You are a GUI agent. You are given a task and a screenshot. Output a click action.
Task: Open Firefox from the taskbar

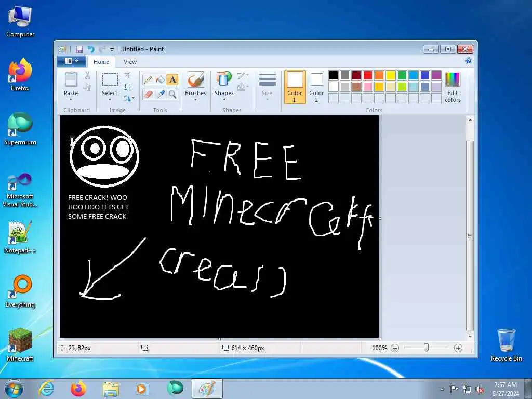78,389
